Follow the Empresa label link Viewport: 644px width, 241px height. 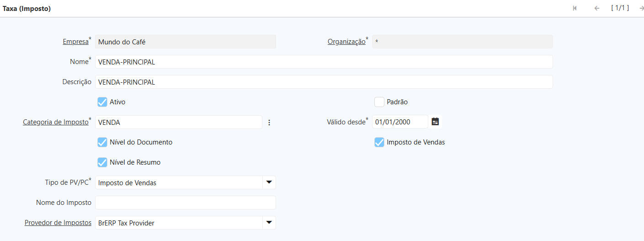tap(75, 42)
